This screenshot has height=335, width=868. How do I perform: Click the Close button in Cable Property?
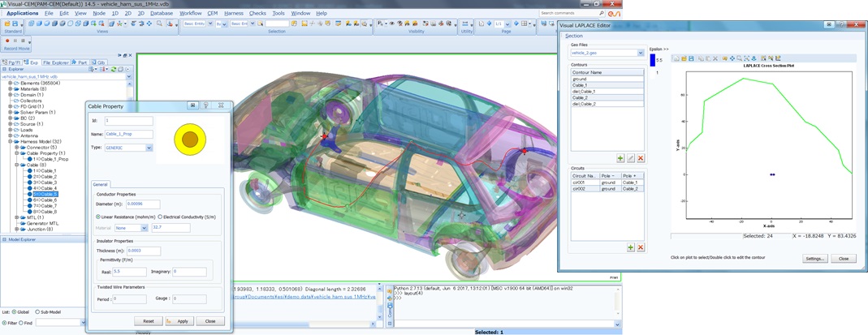[x=209, y=321]
